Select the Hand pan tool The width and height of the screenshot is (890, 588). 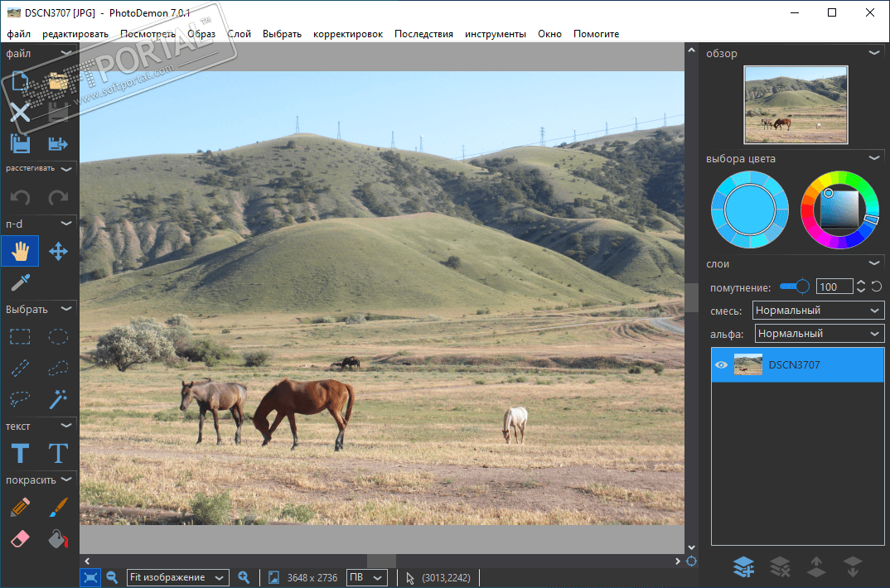point(20,251)
